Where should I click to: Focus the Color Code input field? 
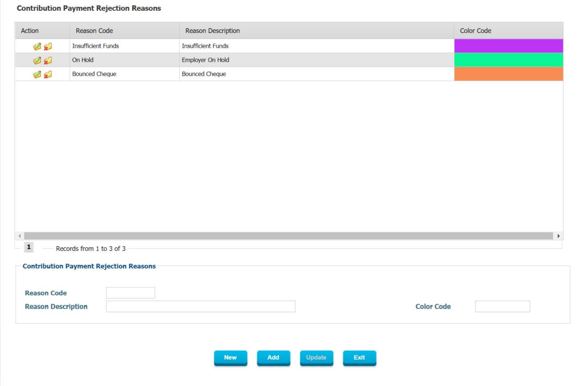[x=502, y=306]
